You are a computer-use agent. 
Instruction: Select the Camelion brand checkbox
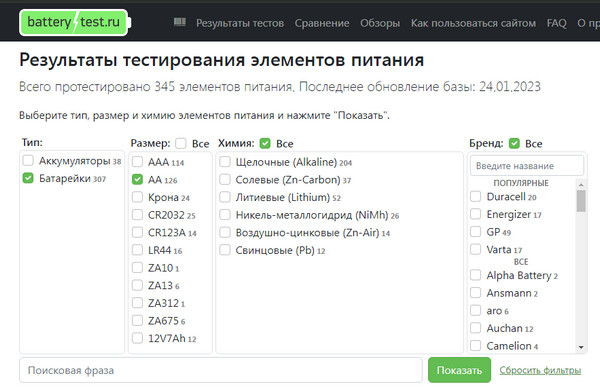(476, 345)
